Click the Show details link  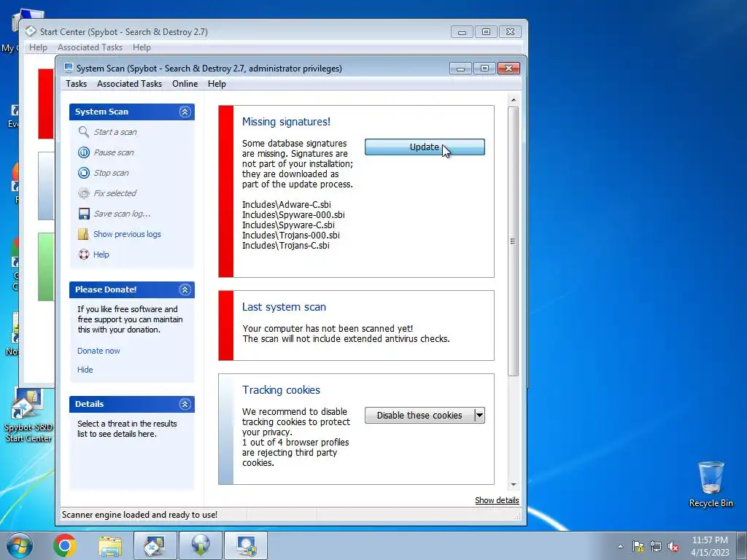(497, 500)
